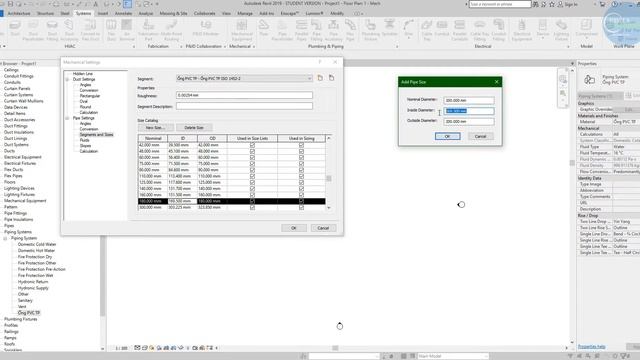The height and width of the screenshot is (360, 640).
Task: Toggle Used in Sizing for 75.000 mm row
Action: pos(301,164)
